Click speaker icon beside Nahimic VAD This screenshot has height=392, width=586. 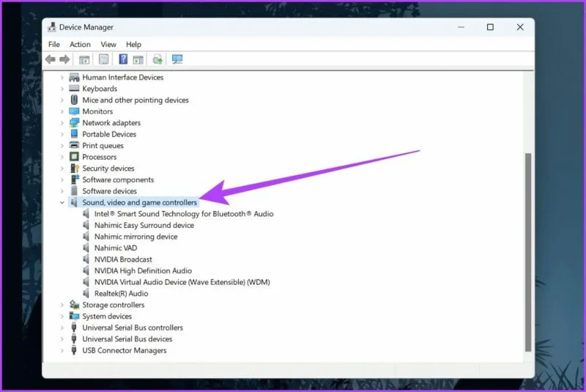tap(86, 248)
